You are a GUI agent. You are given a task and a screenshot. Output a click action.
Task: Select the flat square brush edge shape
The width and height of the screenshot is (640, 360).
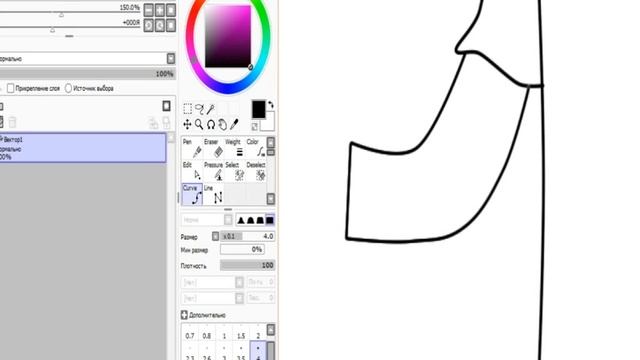(x=270, y=220)
